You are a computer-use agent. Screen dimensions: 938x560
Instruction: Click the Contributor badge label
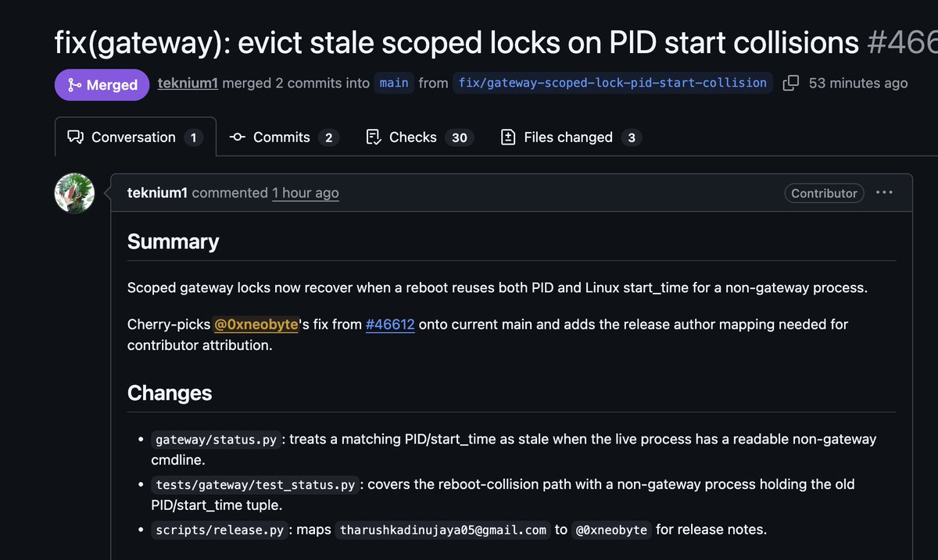click(x=824, y=193)
